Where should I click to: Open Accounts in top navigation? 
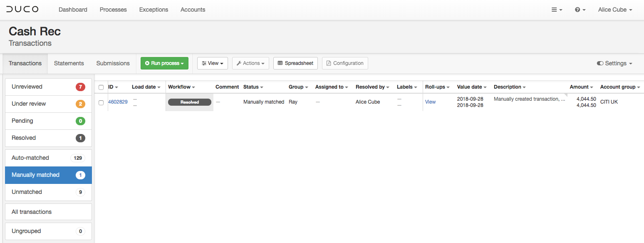[x=193, y=10]
